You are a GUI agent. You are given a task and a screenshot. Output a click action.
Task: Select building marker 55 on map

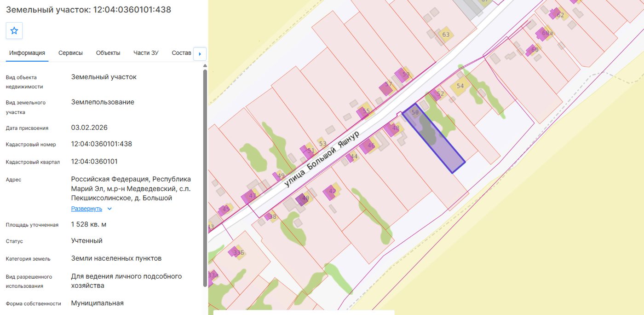[366, 111]
